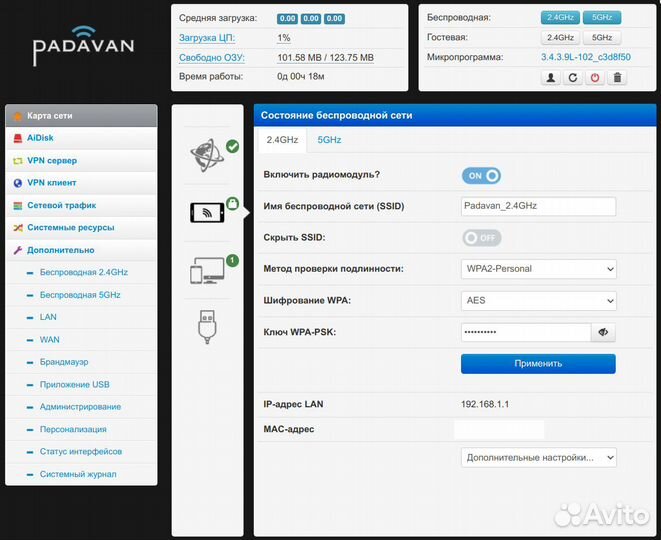Switch to the 2.4GHz tab
661x540 pixels.
tap(282, 140)
